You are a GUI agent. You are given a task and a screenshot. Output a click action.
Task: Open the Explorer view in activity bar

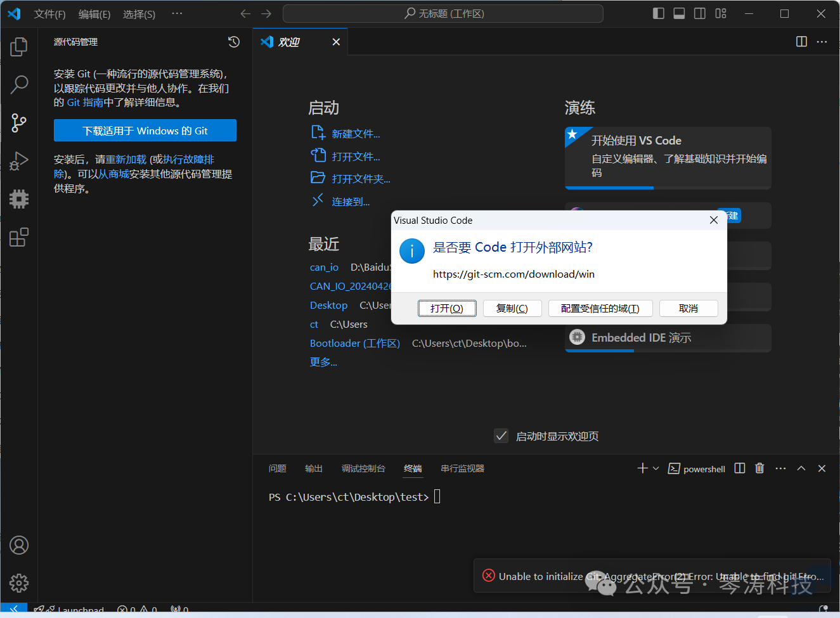click(19, 46)
